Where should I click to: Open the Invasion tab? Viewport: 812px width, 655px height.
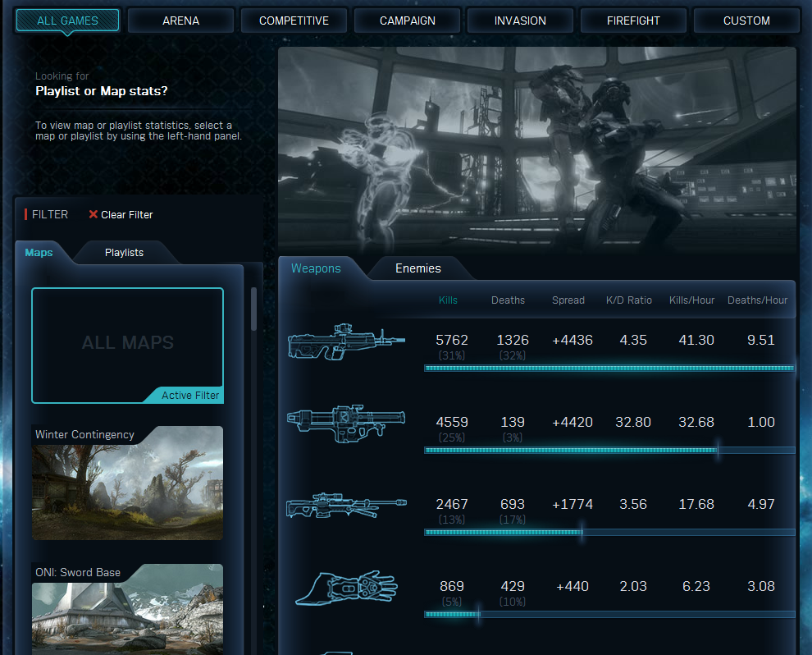[520, 21]
